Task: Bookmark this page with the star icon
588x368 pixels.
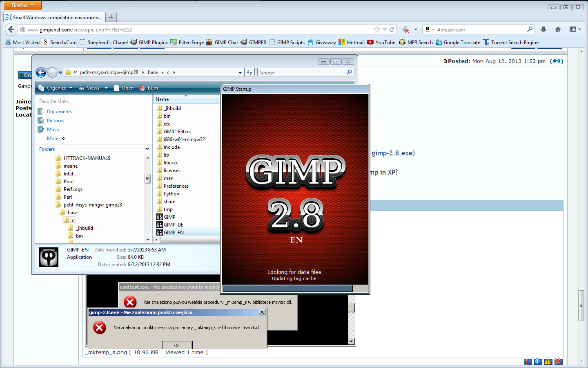Action: coord(376,29)
